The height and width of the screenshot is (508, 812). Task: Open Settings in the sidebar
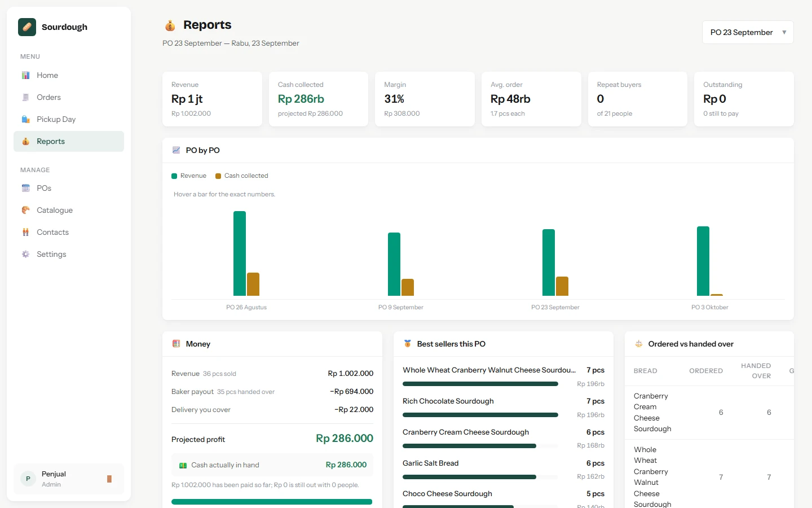[69, 254]
